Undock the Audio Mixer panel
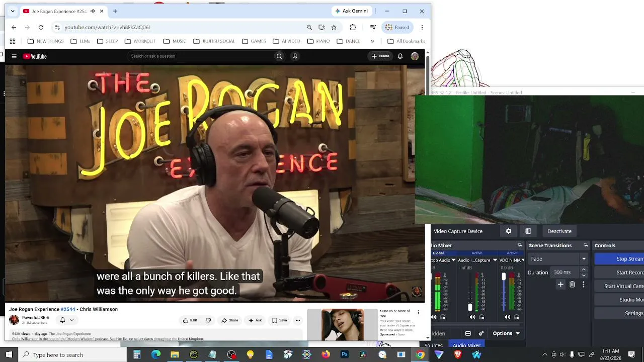 click(520, 245)
